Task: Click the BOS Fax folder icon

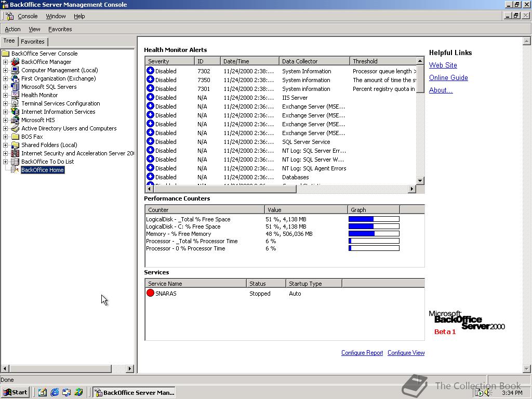Action: (15, 137)
